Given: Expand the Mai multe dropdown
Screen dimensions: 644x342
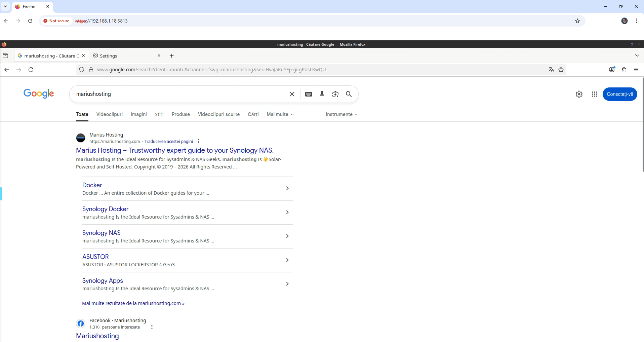Looking at the screenshot, I should [x=280, y=114].
